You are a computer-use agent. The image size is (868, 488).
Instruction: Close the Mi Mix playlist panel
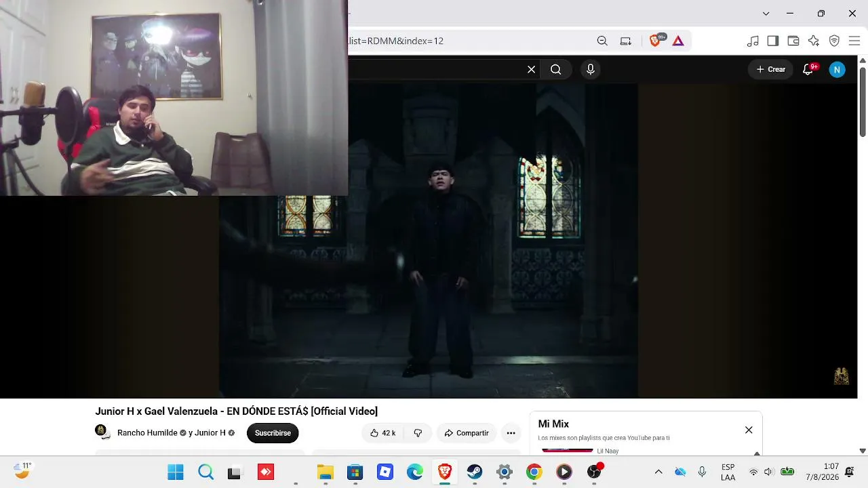(x=749, y=430)
